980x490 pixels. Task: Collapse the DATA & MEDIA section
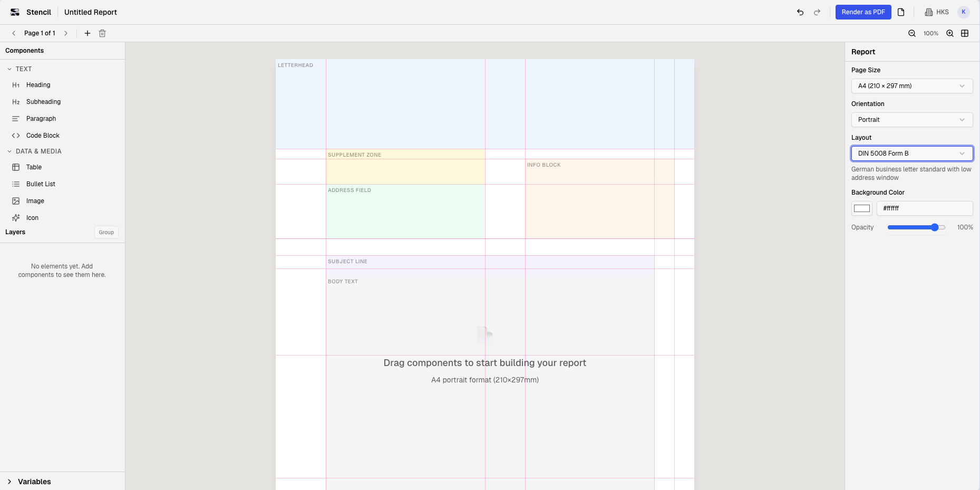pos(9,151)
